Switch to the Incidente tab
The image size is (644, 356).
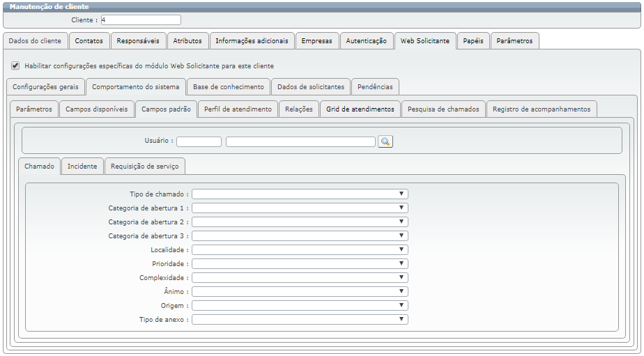tap(82, 167)
